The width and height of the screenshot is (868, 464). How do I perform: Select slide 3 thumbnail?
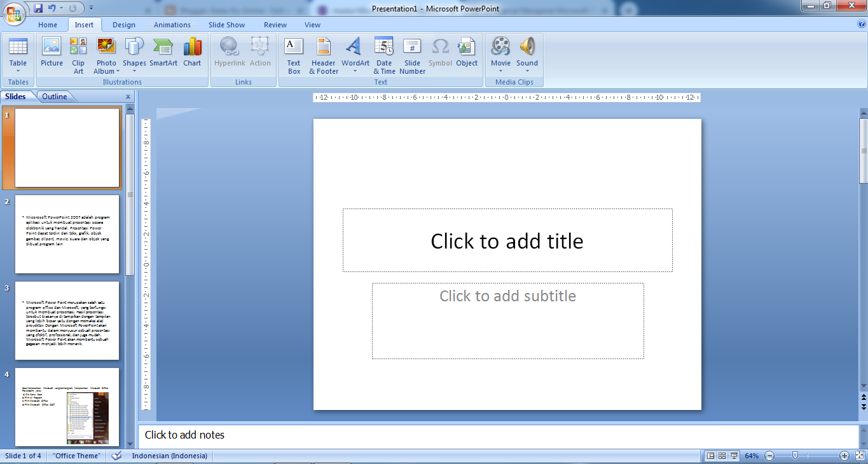point(67,321)
